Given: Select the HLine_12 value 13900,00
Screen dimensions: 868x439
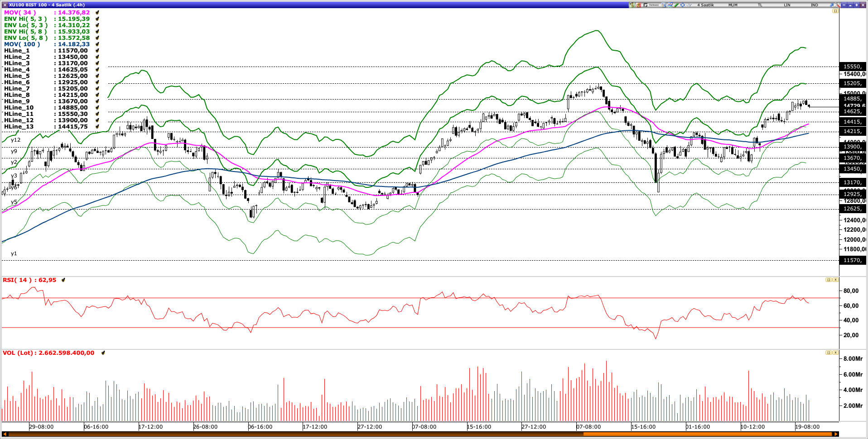Looking at the screenshot, I should [73, 120].
